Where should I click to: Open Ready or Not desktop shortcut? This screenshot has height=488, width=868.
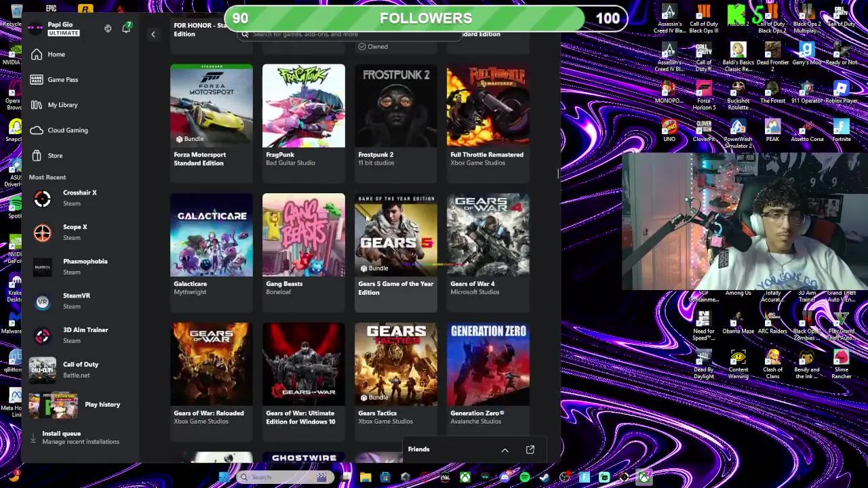click(x=841, y=54)
